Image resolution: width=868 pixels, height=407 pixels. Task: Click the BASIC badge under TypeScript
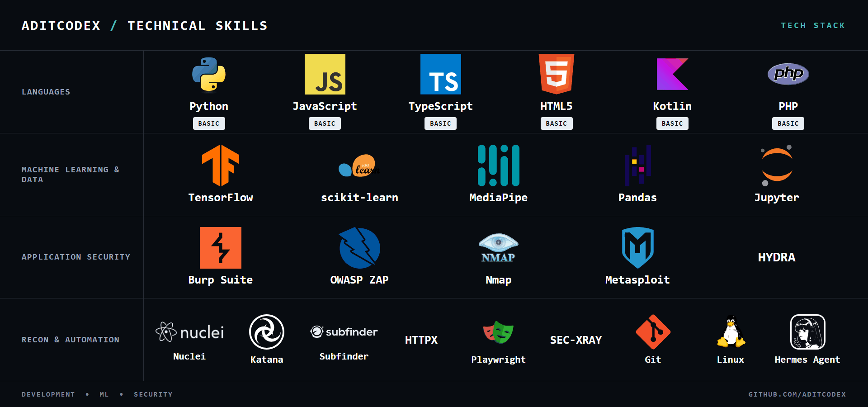point(440,123)
